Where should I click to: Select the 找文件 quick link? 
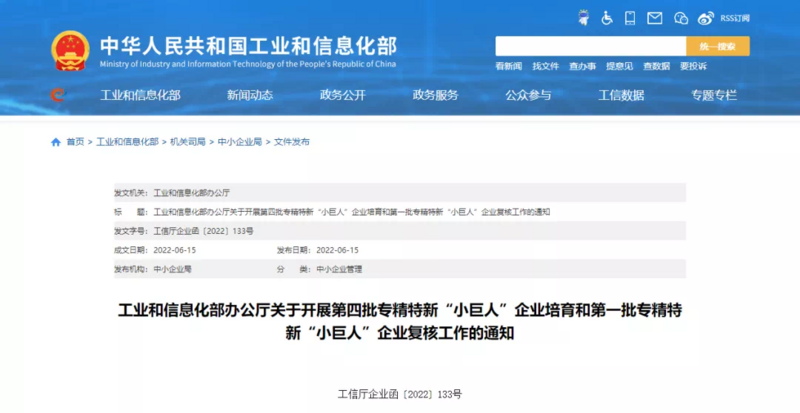tap(546, 66)
